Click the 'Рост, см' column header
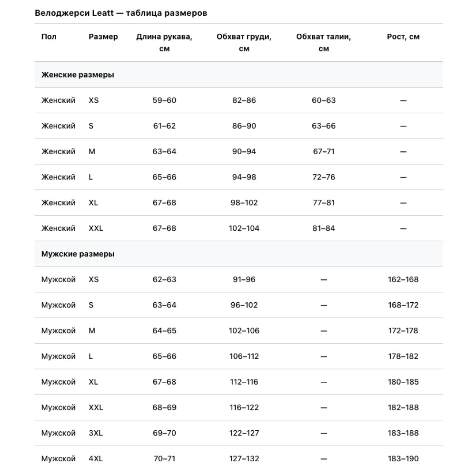Viewport: 476px width, 476px height. pyautogui.click(x=403, y=37)
